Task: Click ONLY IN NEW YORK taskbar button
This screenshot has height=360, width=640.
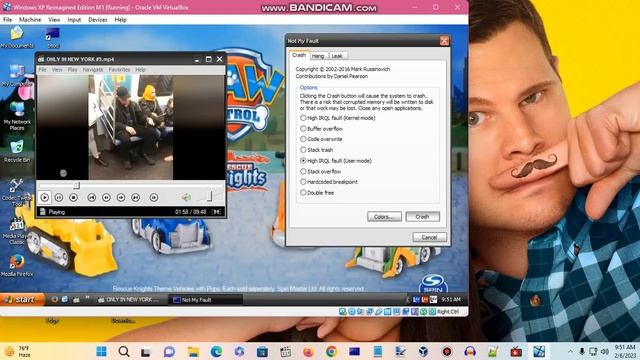Action: click(131, 300)
